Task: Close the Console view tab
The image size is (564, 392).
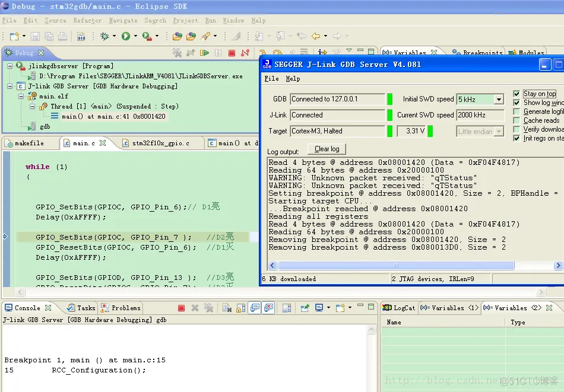Action: point(48,308)
